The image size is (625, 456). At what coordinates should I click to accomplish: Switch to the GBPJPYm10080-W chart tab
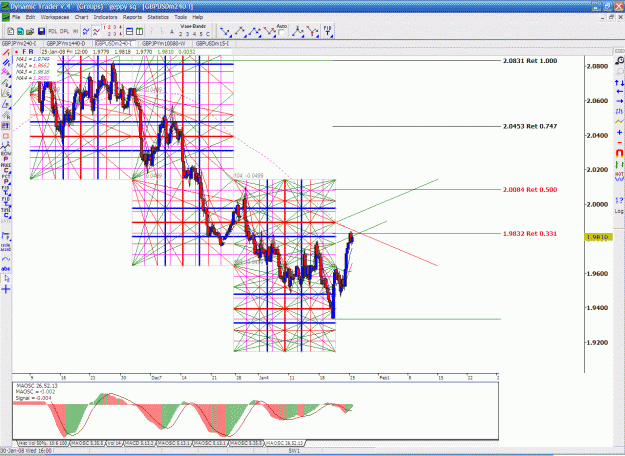163,43
